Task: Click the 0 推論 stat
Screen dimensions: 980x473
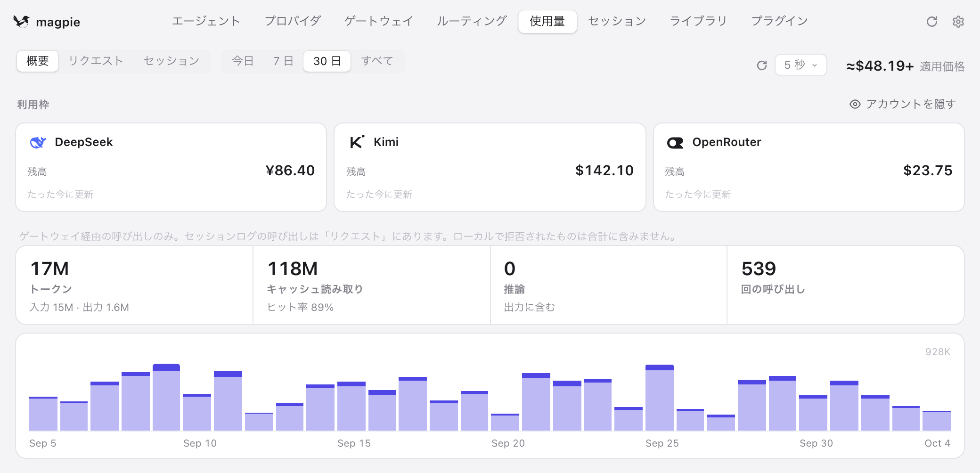Action: pyautogui.click(x=609, y=285)
